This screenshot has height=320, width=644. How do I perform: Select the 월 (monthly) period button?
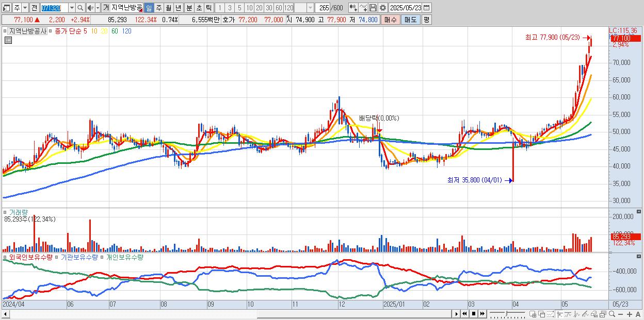click(x=168, y=8)
